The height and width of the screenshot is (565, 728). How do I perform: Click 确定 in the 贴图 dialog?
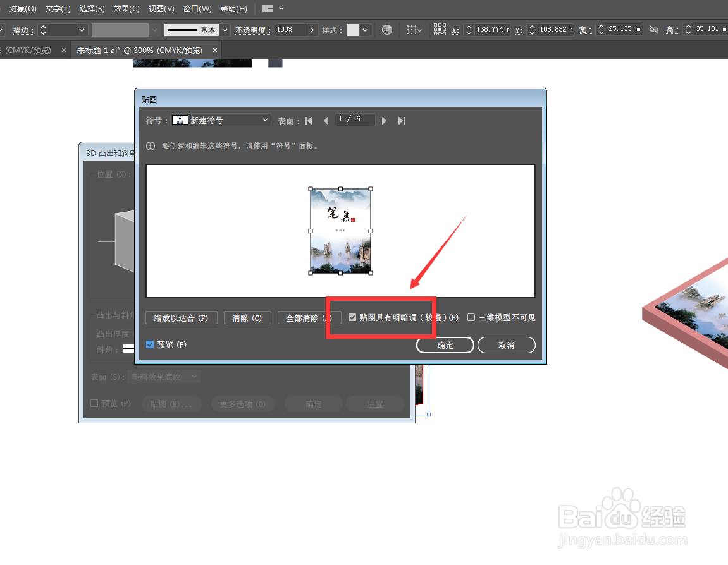(445, 345)
